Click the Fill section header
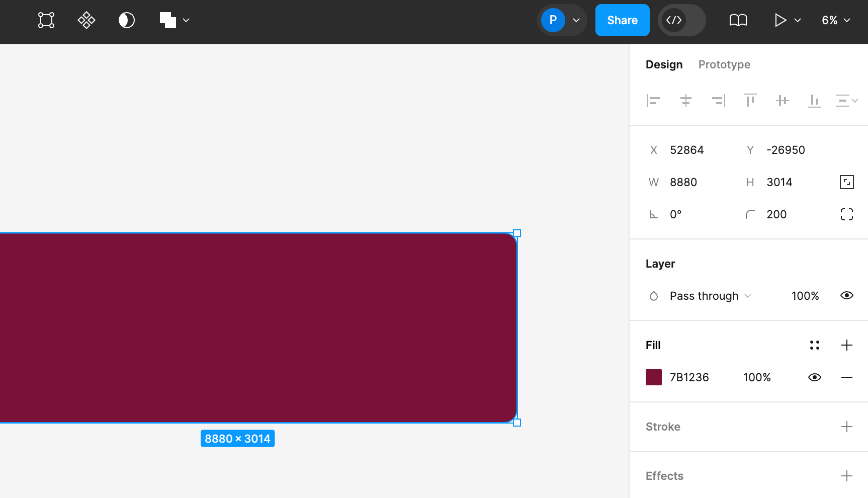 tap(653, 345)
